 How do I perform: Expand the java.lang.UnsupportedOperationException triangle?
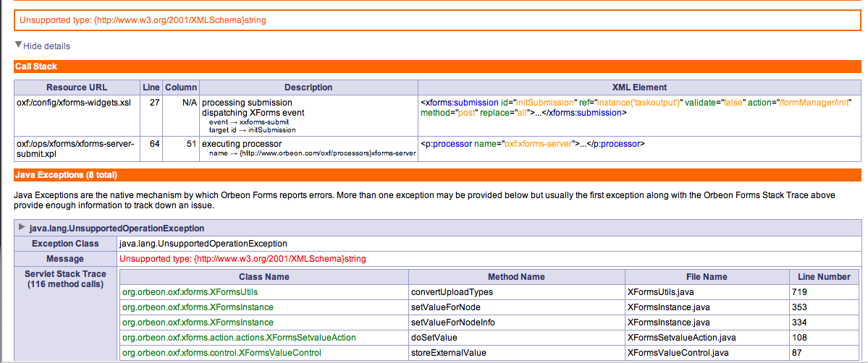click(21, 228)
